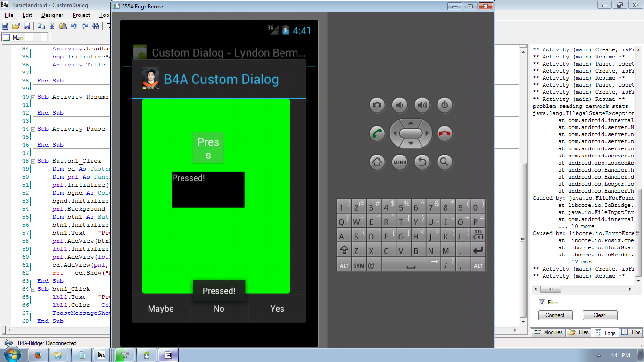Redo the edit in Basic4android toolbar
Image resolution: width=644 pixels, height=362 pixels.
[85, 26]
